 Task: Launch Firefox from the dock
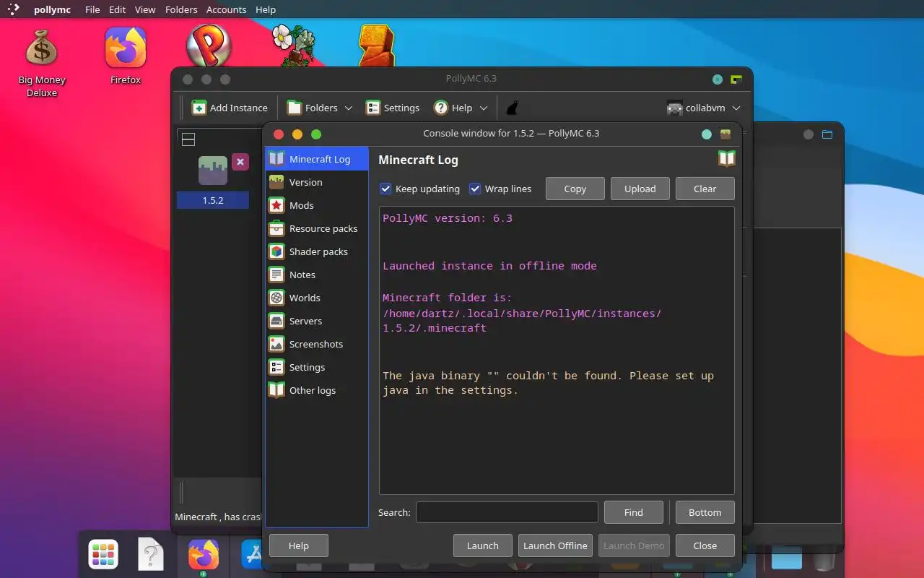tap(204, 555)
